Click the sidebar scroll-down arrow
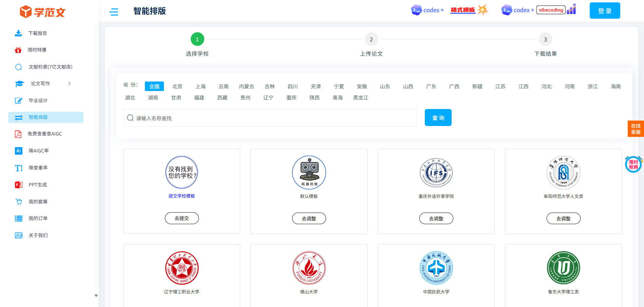Viewport: 644px width, 307px height. [x=96, y=295]
